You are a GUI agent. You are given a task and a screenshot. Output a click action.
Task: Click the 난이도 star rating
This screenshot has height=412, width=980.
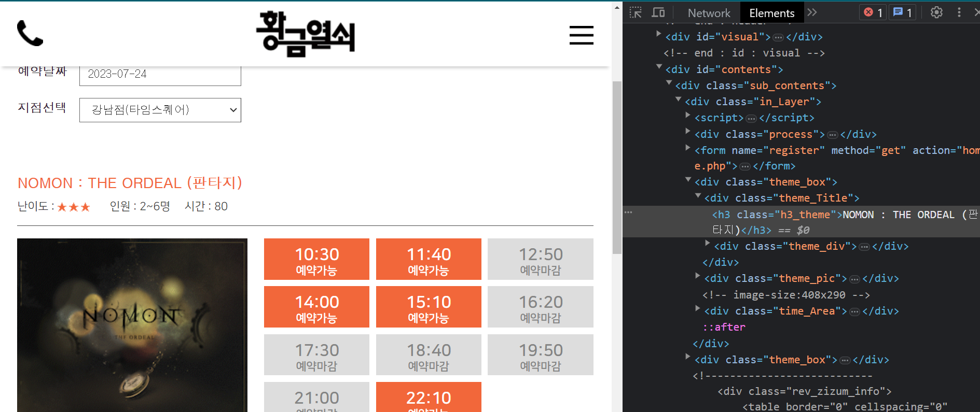click(x=73, y=207)
